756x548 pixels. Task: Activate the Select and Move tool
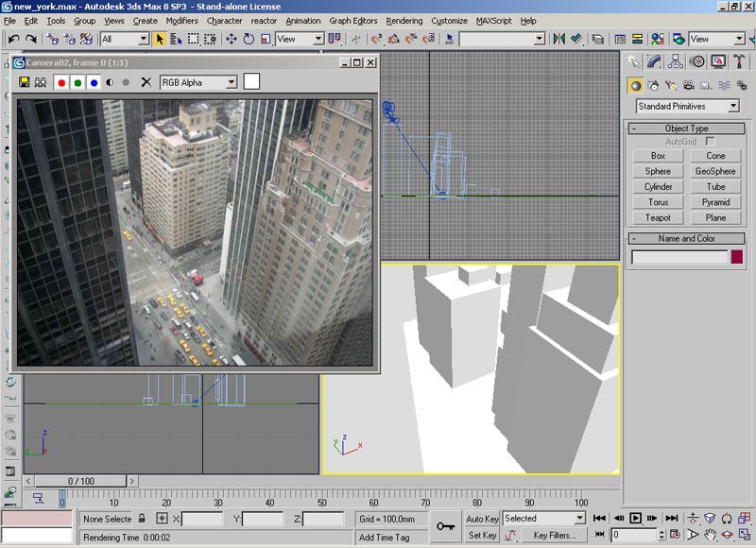[x=232, y=39]
